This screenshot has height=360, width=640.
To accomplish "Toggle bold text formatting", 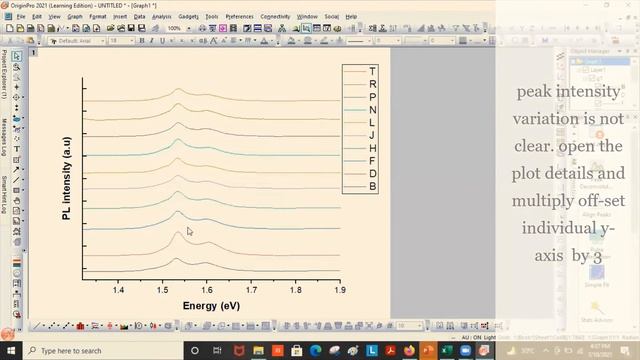I will [x=142, y=41].
